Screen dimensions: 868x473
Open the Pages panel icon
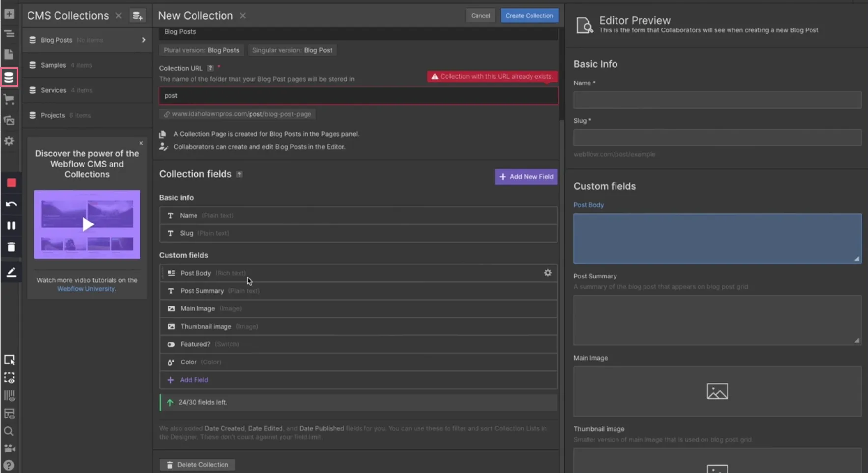pos(9,55)
